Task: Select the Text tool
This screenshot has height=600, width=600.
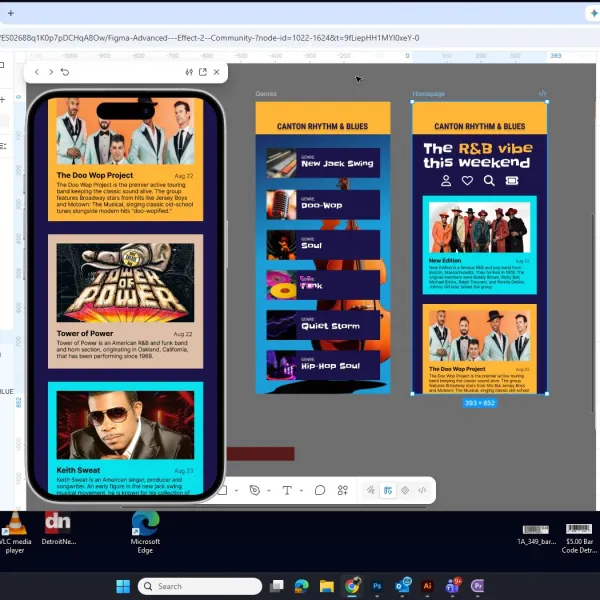Action: click(287, 490)
